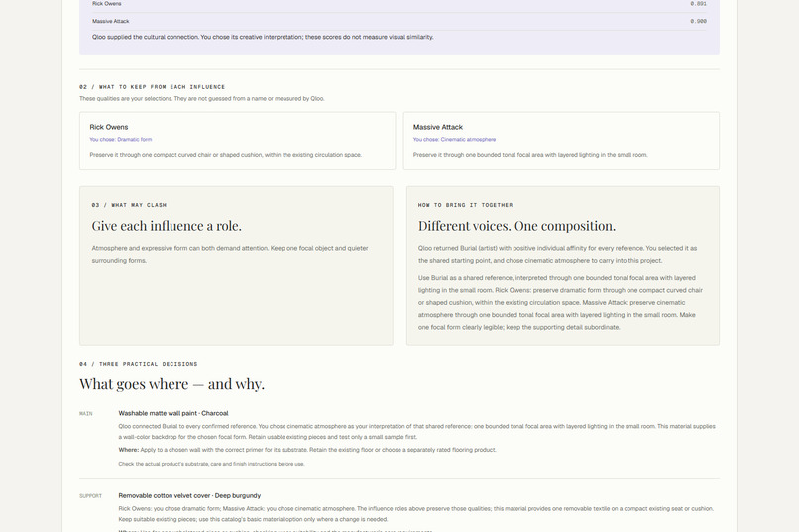Open the Rick Owens influence card title
The image size is (799, 532).
point(108,127)
